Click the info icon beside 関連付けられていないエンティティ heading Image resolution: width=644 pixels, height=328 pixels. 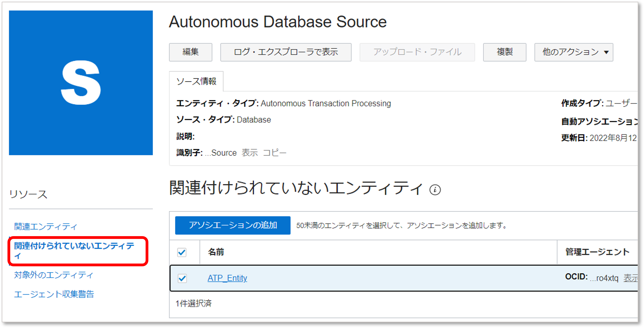(x=435, y=190)
